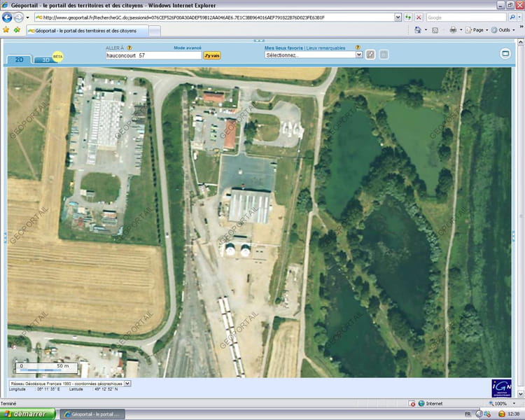Click the stop loading icon
The image size is (525, 420).
point(419,17)
